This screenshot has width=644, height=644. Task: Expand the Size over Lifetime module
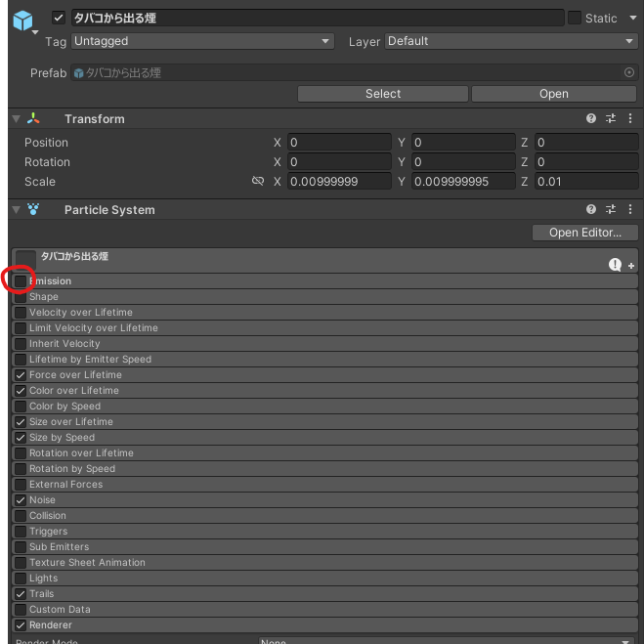click(x=324, y=422)
